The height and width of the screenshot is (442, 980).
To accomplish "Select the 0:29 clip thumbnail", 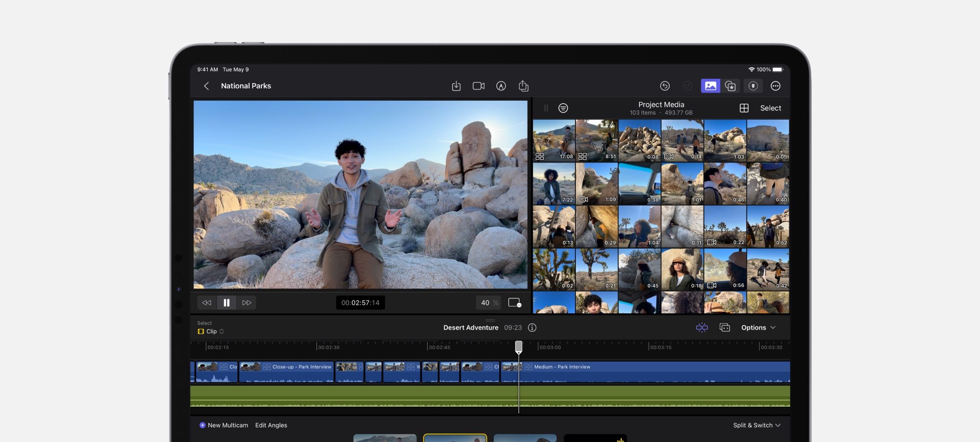I will (x=597, y=227).
